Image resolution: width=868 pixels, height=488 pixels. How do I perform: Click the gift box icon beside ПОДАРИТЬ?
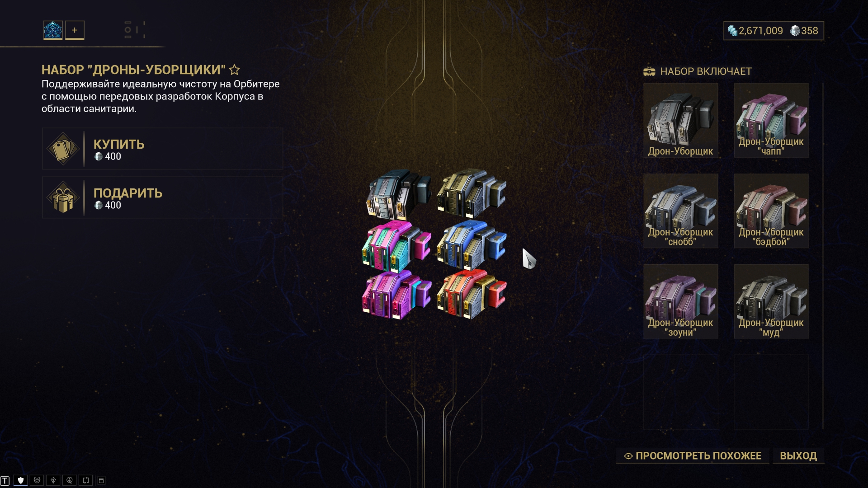point(63,197)
